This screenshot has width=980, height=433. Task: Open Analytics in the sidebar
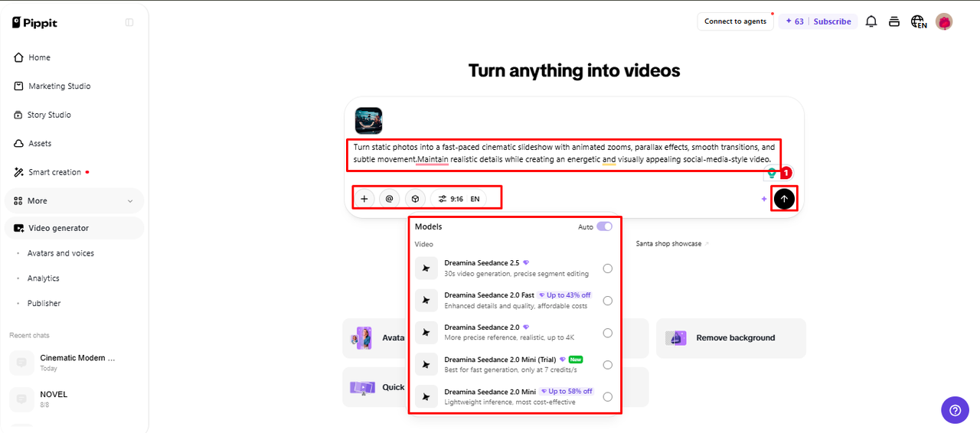[x=44, y=278]
